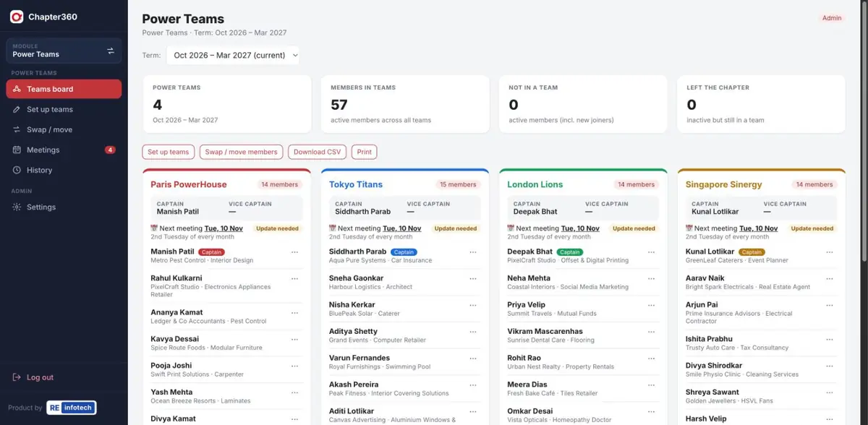
Task: Click the module switch arrows icon
Action: (111, 51)
